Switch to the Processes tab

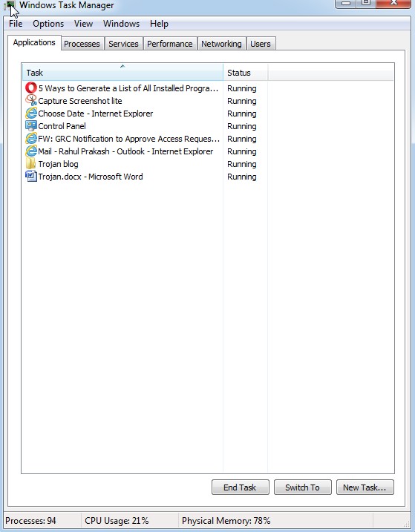82,44
